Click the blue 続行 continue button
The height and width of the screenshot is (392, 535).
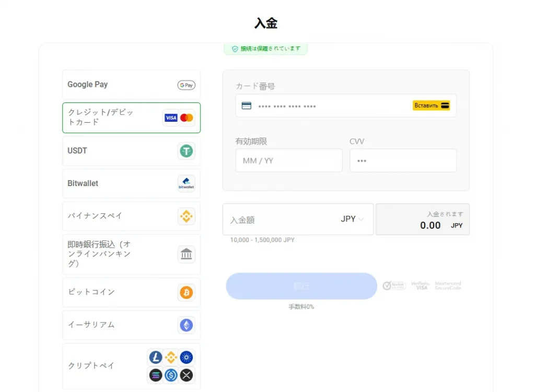(301, 286)
